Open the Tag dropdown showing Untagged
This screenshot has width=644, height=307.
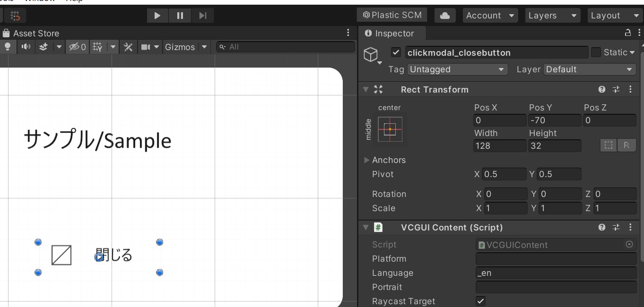click(x=457, y=69)
